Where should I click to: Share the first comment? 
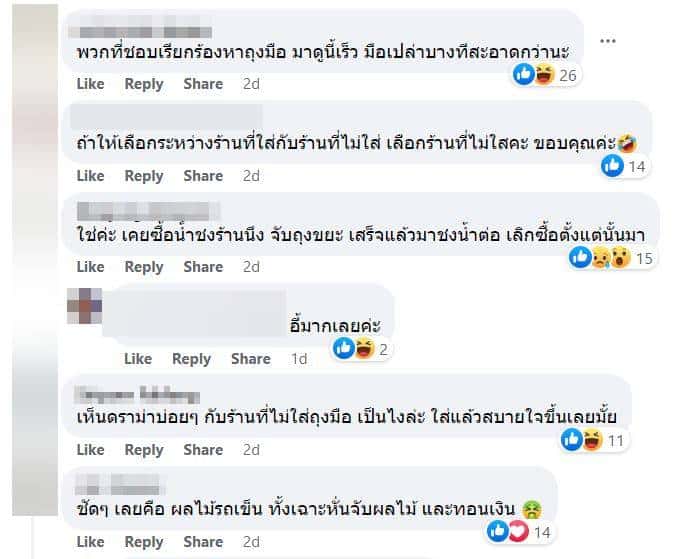[x=203, y=84]
